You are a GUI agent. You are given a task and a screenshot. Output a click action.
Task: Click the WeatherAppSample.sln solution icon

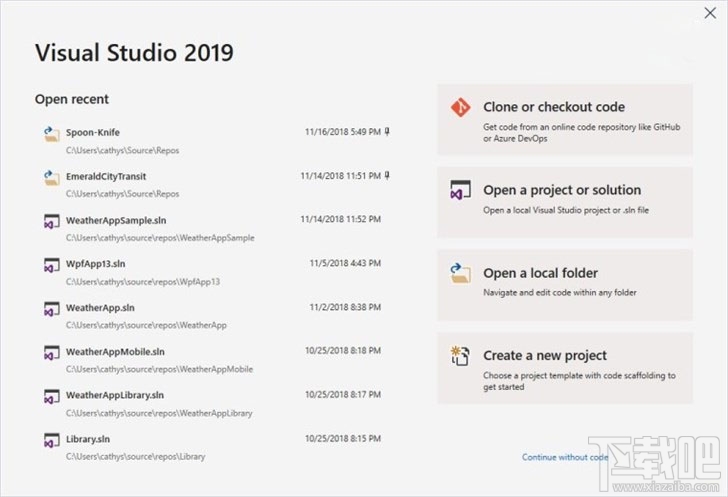pyautogui.click(x=51, y=222)
